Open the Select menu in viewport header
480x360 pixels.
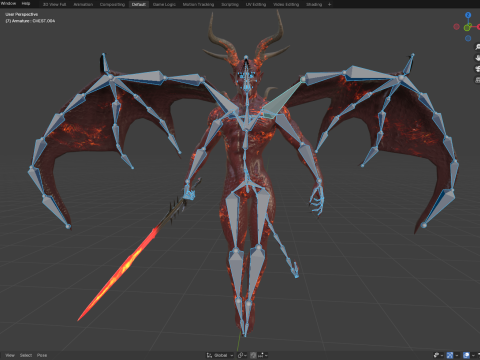26,355
